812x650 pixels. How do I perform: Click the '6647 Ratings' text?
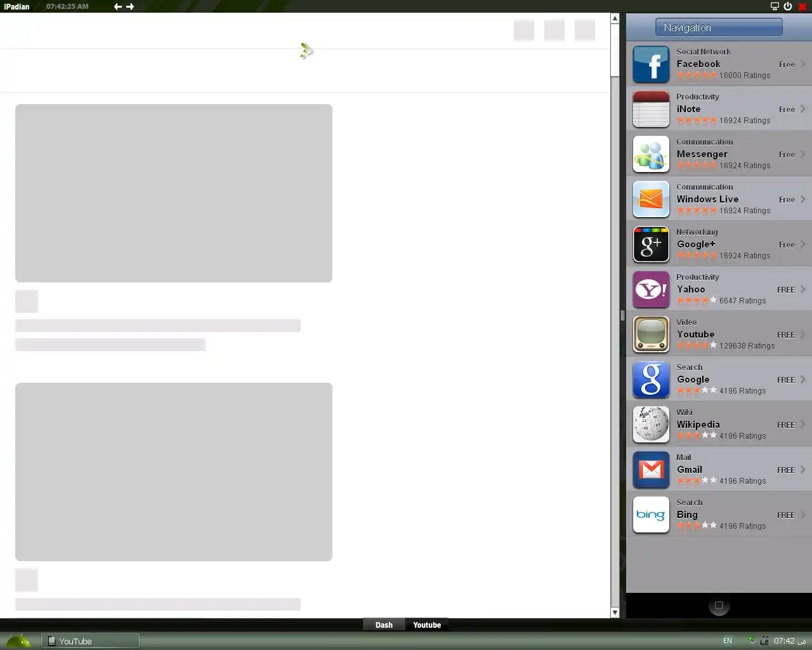[x=742, y=301]
